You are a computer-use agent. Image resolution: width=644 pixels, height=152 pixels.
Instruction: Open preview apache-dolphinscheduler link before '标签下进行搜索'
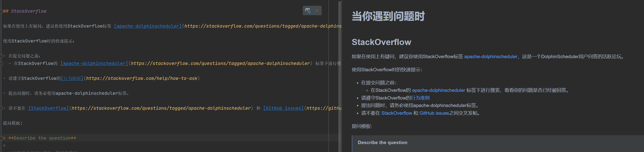[439, 90]
